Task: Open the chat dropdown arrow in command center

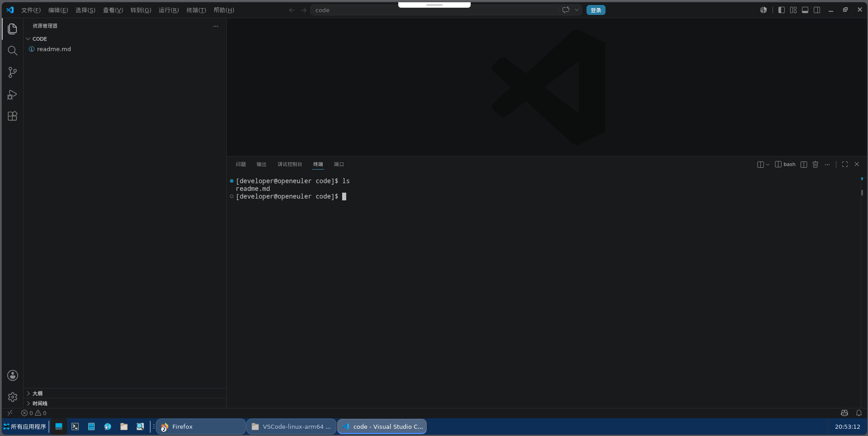Action: (577, 10)
